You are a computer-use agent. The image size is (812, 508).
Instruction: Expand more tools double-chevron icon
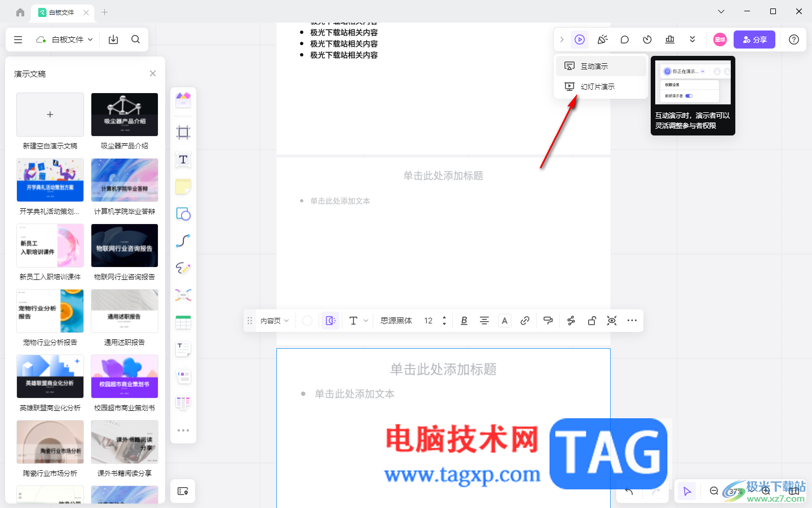tap(692, 40)
